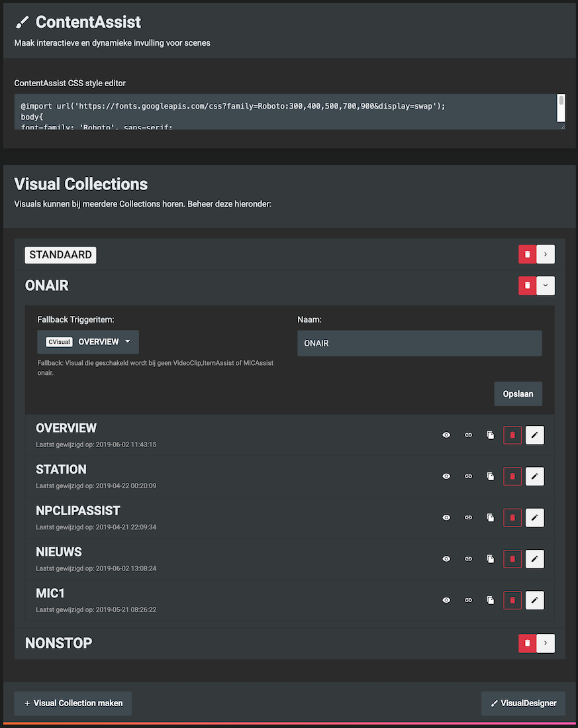Preview the NIEUWS visual with eye icon
This screenshot has height=728, width=578.
[446, 559]
